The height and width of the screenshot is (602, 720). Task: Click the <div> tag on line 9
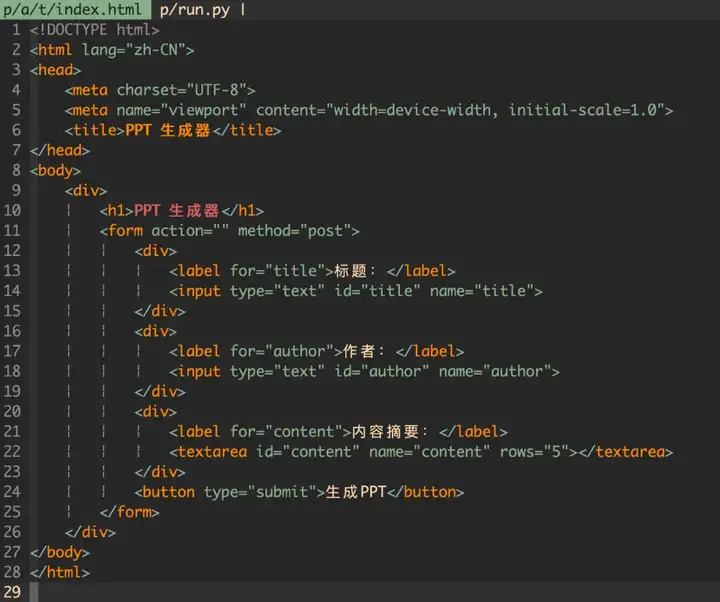coord(86,191)
